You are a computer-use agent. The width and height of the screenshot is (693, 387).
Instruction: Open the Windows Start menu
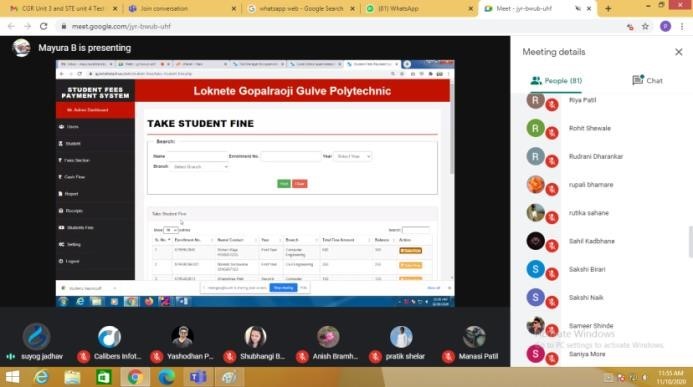pyautogui.click(x=12, y=377)
